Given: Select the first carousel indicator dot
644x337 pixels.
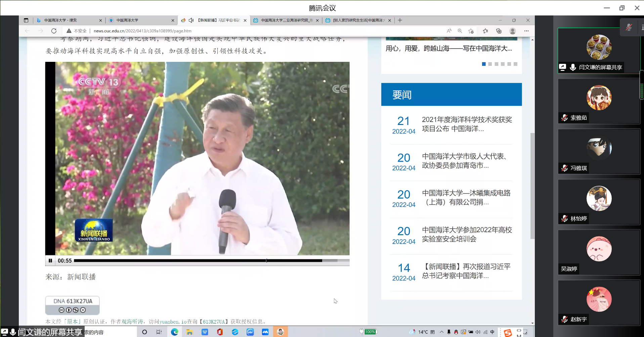Looking at the screenshot, I should (x=484, y=64).
